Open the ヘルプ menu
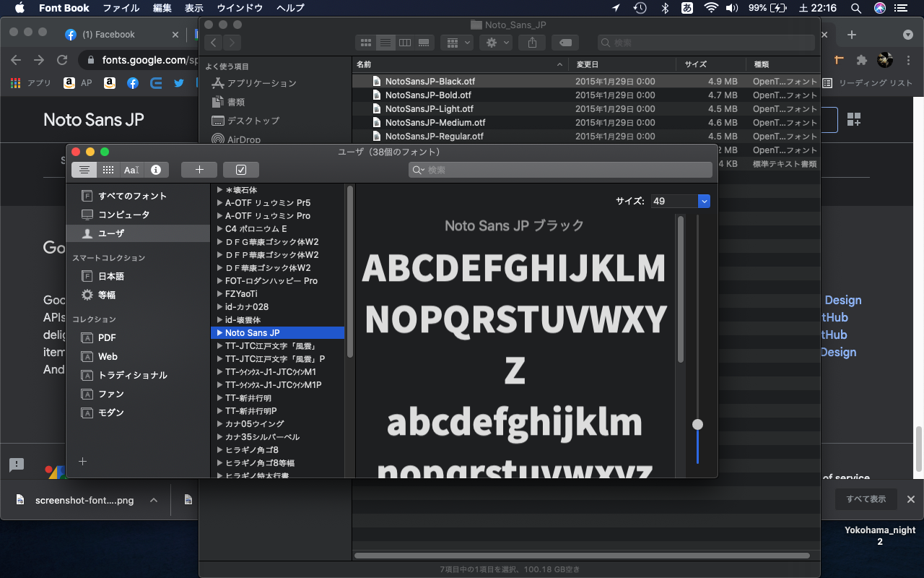Image resolution: width=924 pixels, height=578 pixels. (x=291, y=8)
